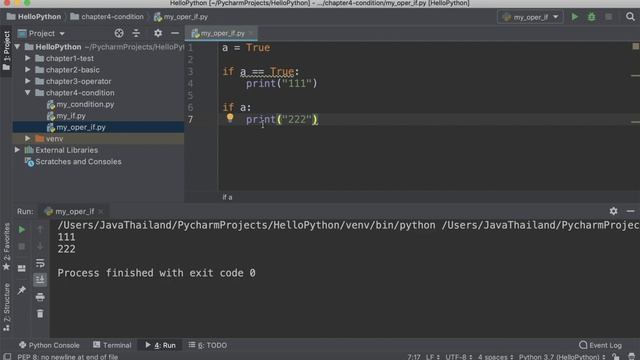
Task: Toggle 2: Favorites side tab
Action: tap(6, 247)
